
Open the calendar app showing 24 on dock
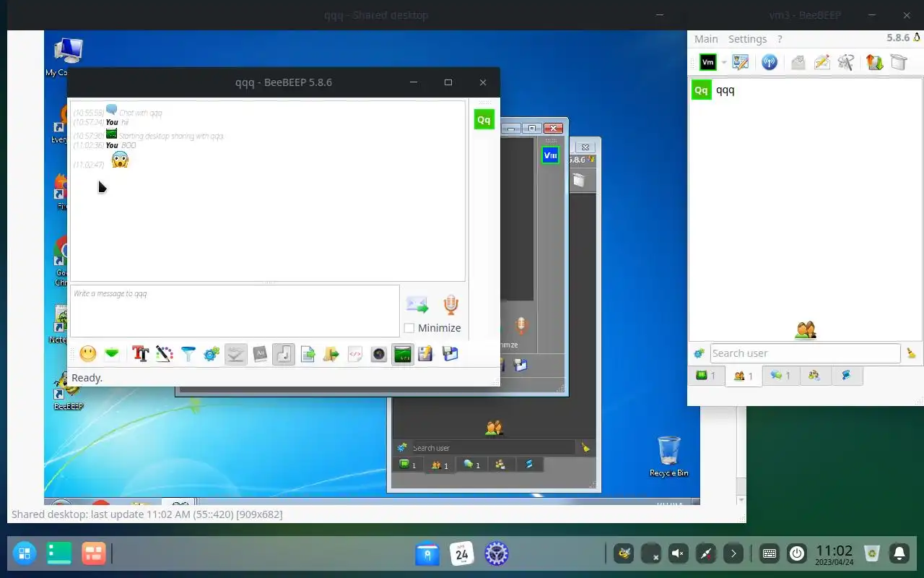pyautogui.click(x=462, y=554)
